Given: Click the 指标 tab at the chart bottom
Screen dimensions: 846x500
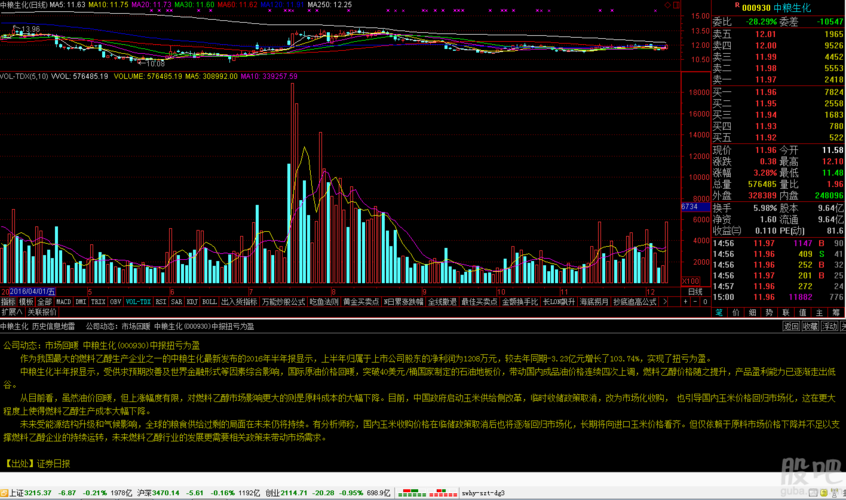Looking at the screenshot, I should pos(8,302).
